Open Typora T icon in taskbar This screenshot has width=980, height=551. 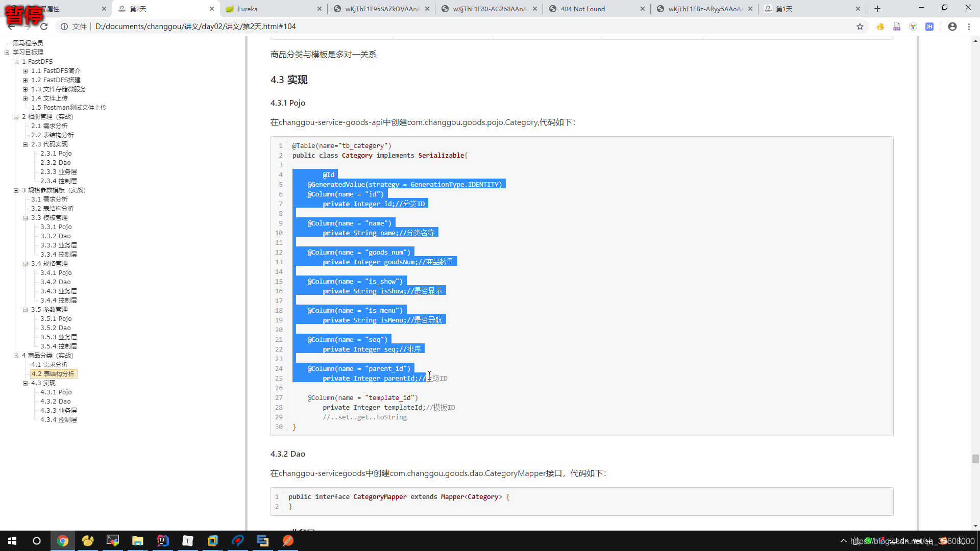[188, 541]
